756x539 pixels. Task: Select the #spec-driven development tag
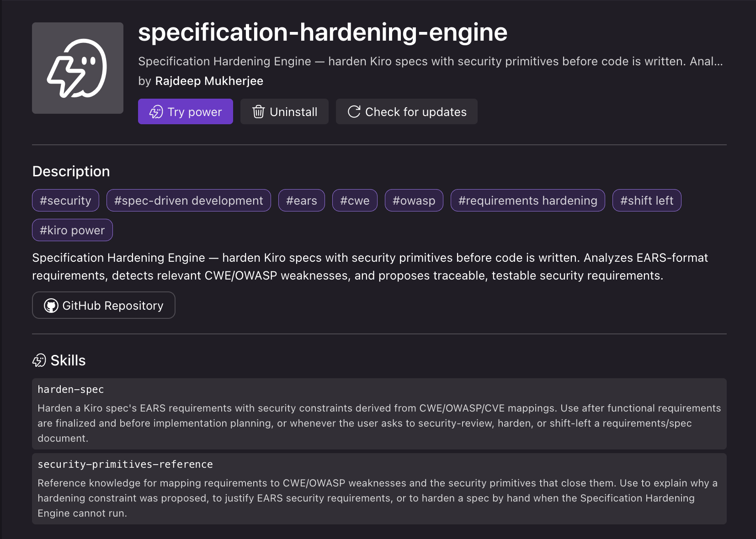[189, 201]
